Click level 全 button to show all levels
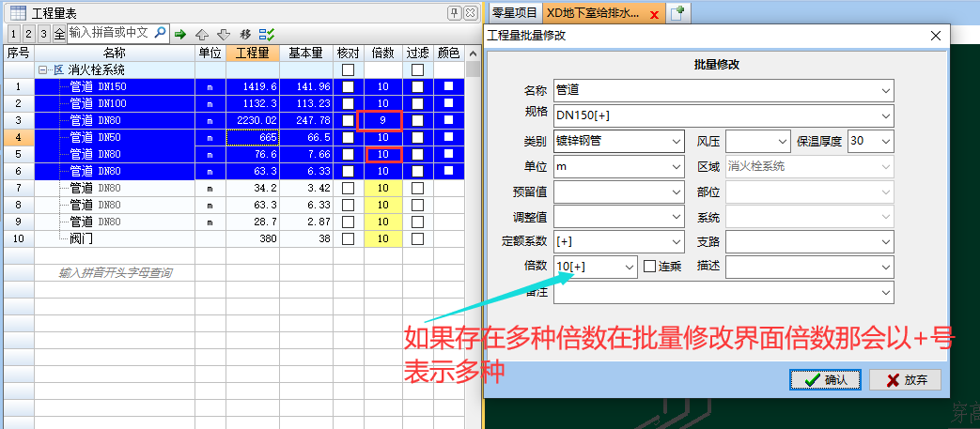Screen dimensions: 980x429 59,34
